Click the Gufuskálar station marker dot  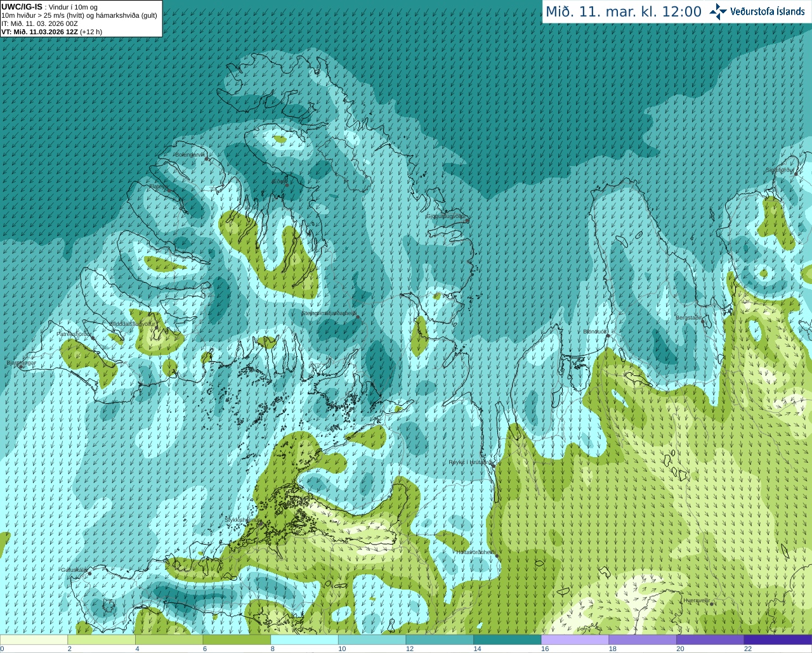[x=89, y=573]
